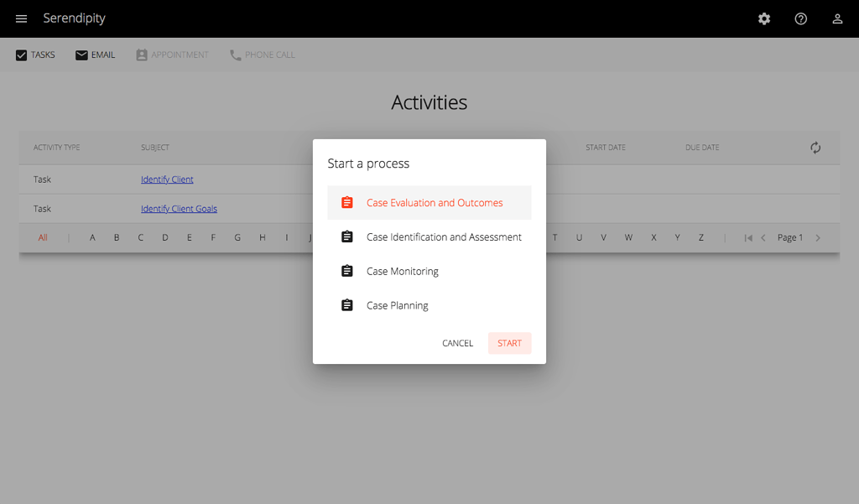Open the Identify Client task
The height and width of the screenshot is (504, 859).
tap(166, 179)
